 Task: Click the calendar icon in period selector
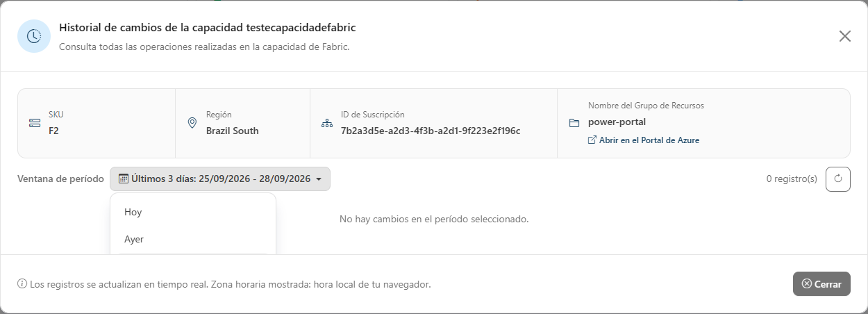[x=124, y=179]
